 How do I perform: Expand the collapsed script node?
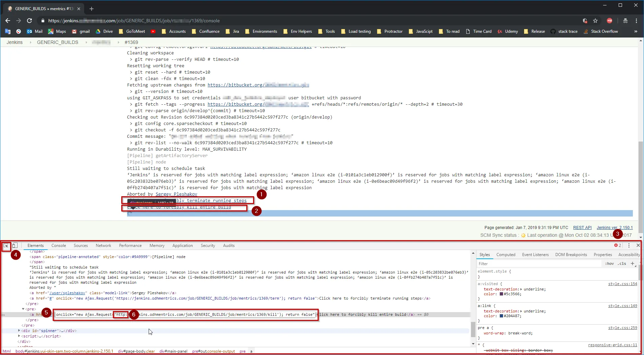(19, 336)
